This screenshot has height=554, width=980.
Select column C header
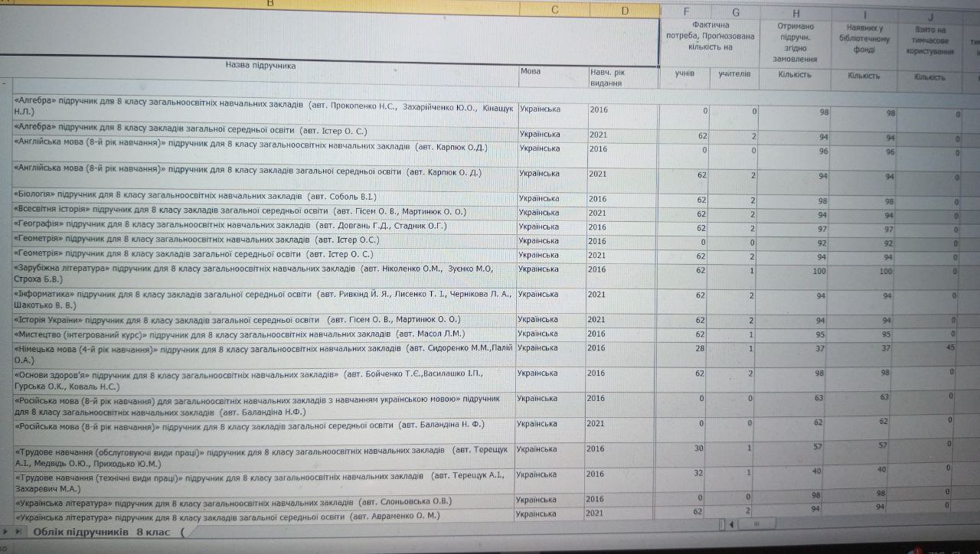(x=554, y=10)
